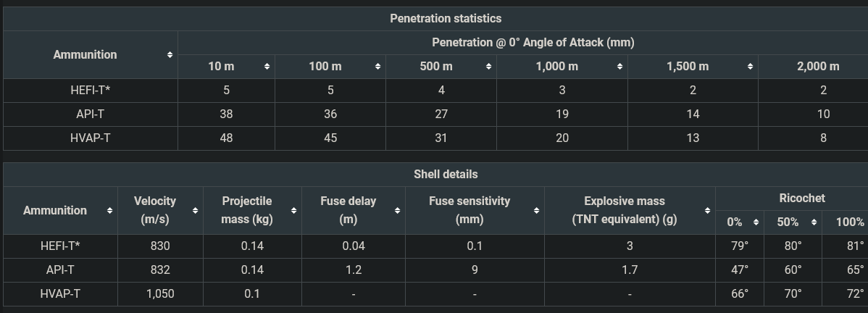Sort shell details by Ammunition column
The width and height of the screenshot is (868, 313).
[x=109, y=211]
